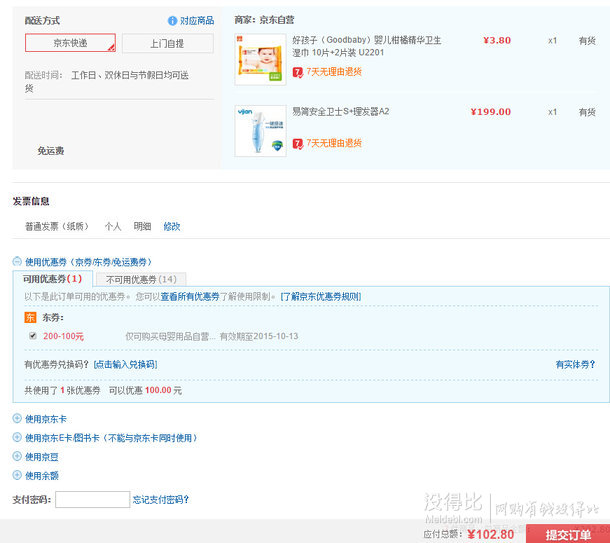Image resolution: width=610 pixels, height=543 pixels.
Task: Expand the 使用京东卡 section
Action: (17, 419)
